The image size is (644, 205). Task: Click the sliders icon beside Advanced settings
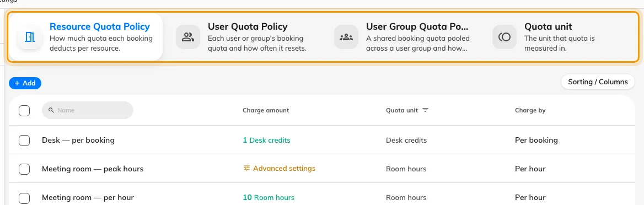point(246,168)
